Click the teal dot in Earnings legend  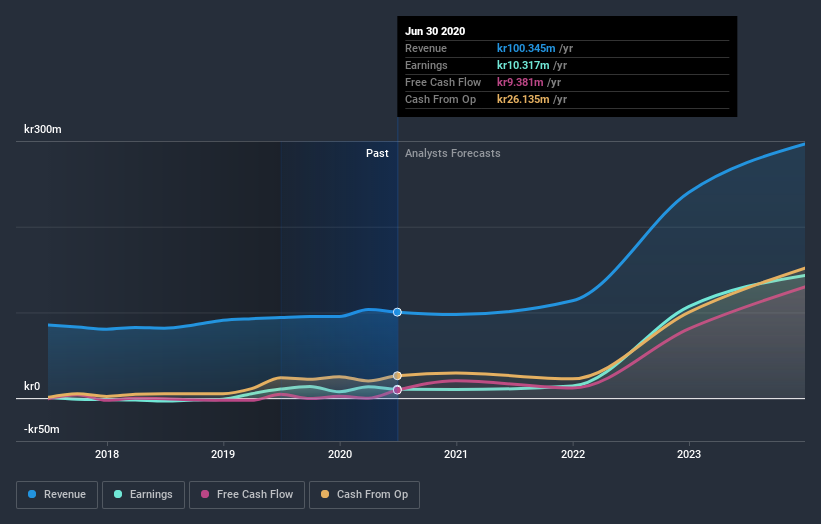118,494
